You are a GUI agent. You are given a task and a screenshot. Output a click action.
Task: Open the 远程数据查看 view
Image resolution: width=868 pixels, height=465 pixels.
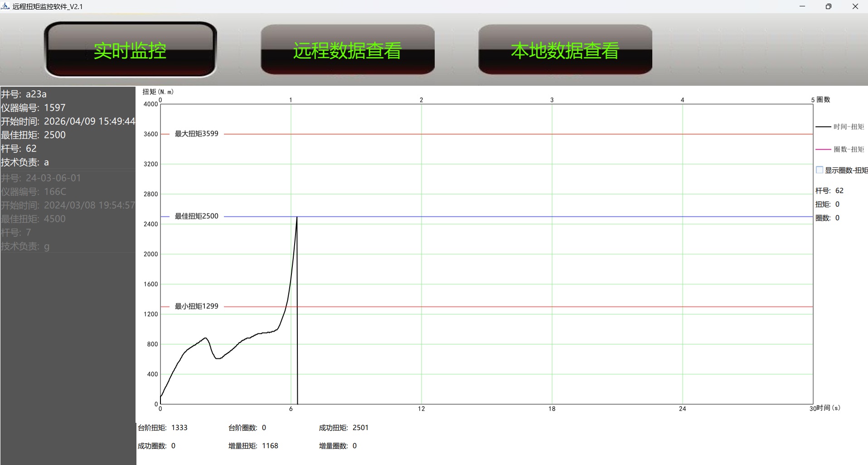(x=347, y=50)
